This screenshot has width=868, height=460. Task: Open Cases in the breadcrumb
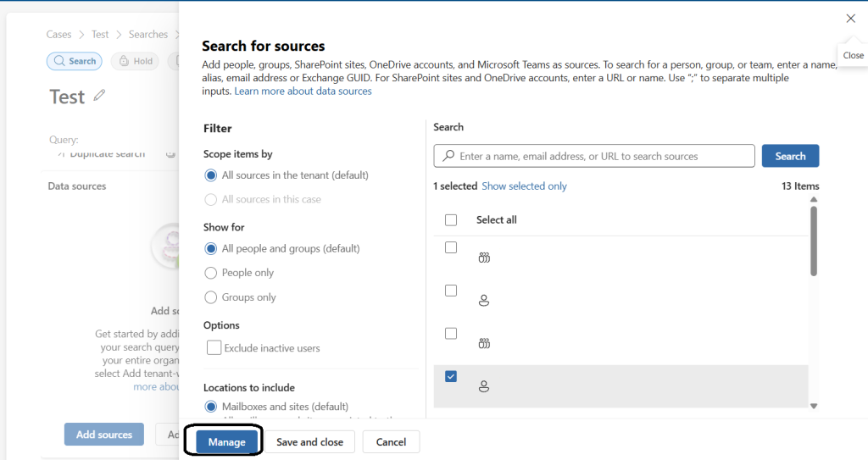point(58,35)
